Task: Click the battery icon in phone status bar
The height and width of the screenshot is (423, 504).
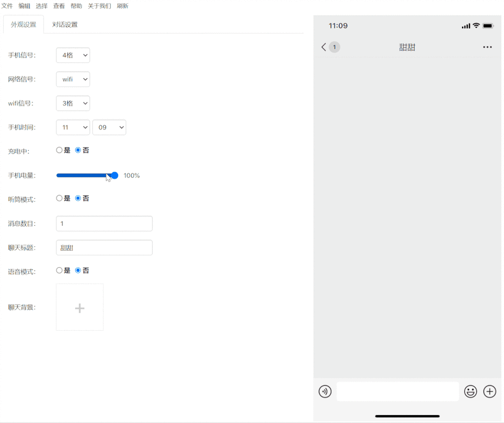Action: [488, 26]
